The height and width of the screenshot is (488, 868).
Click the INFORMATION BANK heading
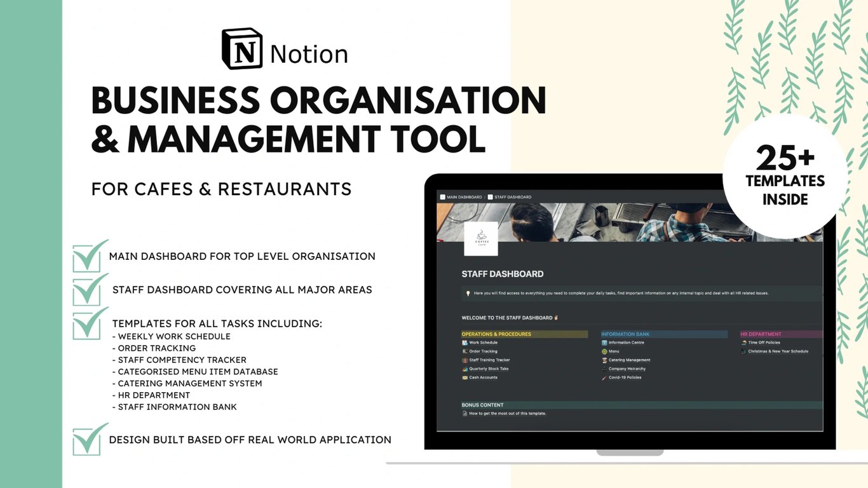pos(625,334)
